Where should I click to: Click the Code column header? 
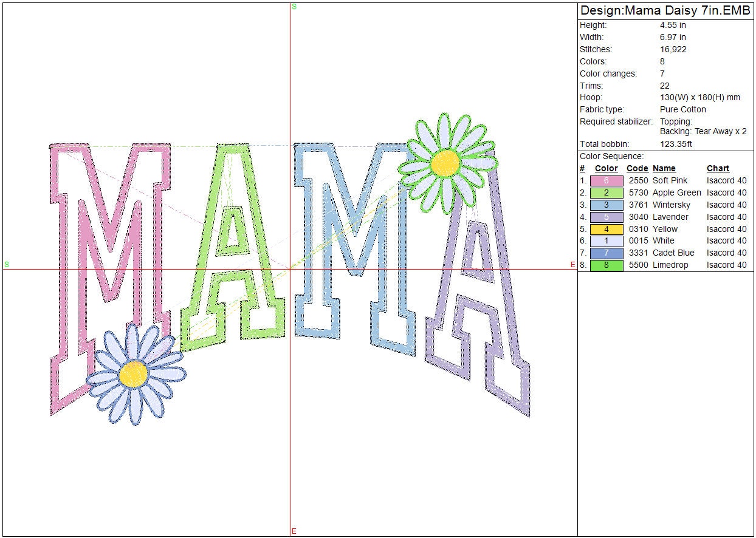pos(637,168)
